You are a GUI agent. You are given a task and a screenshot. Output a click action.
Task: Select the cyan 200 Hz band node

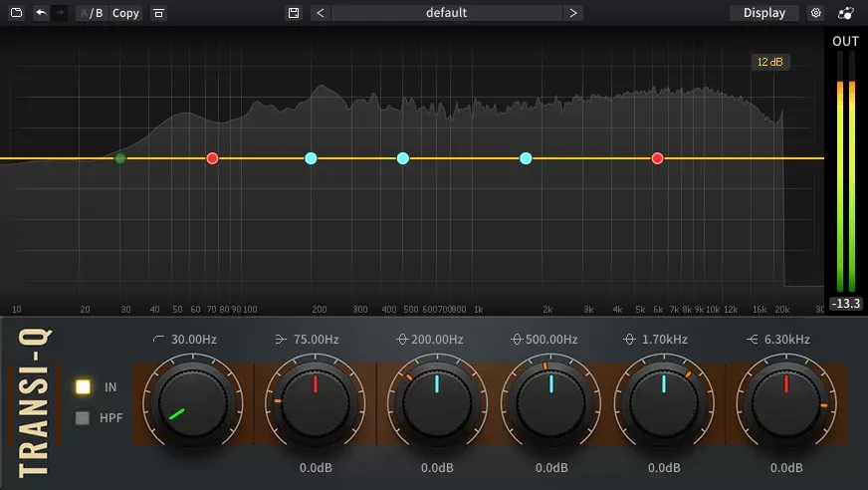click(x=312, y=158)
